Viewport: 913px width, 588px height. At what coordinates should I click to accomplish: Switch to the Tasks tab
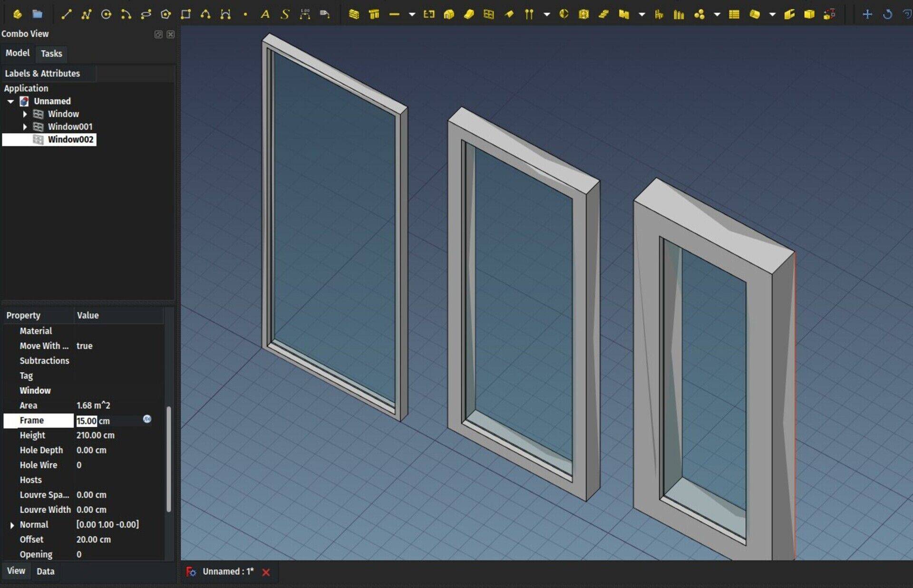pyautogui.click(x=51, y=54)
